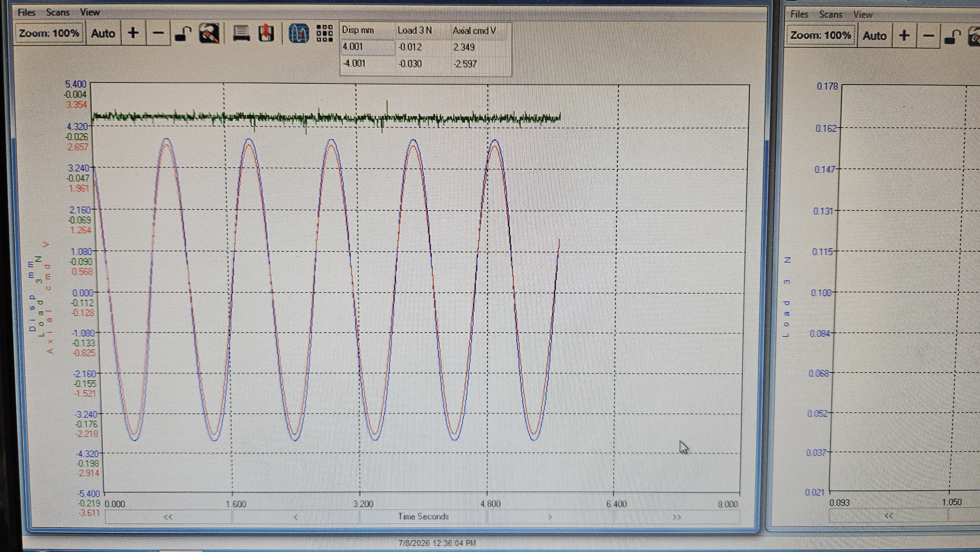Click the Zoom: 100% button in left window
The height and width of the screenshot is (552, 980).
pyautogui.click(x=49, y=33)
